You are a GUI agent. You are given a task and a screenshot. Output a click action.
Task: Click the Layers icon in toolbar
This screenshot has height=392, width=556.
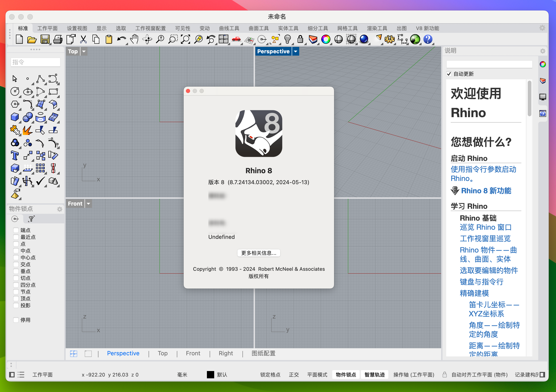[313, 39]
